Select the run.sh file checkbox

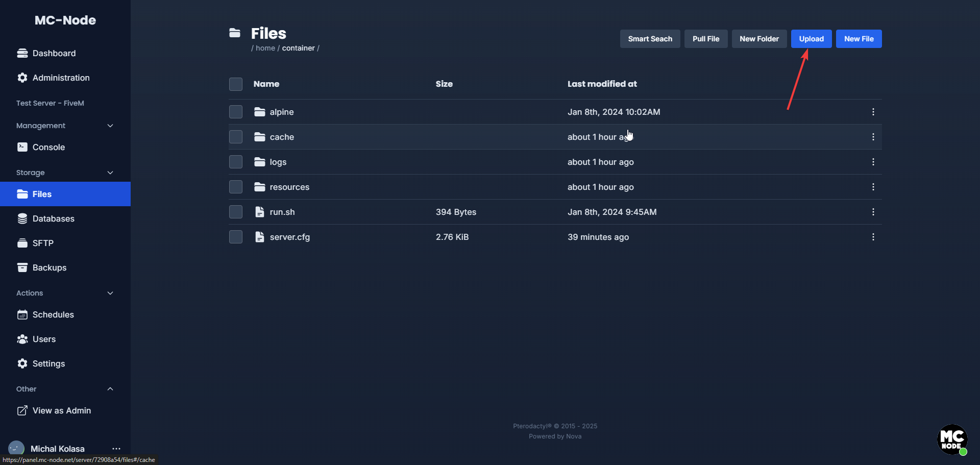(x=236, y=212)
